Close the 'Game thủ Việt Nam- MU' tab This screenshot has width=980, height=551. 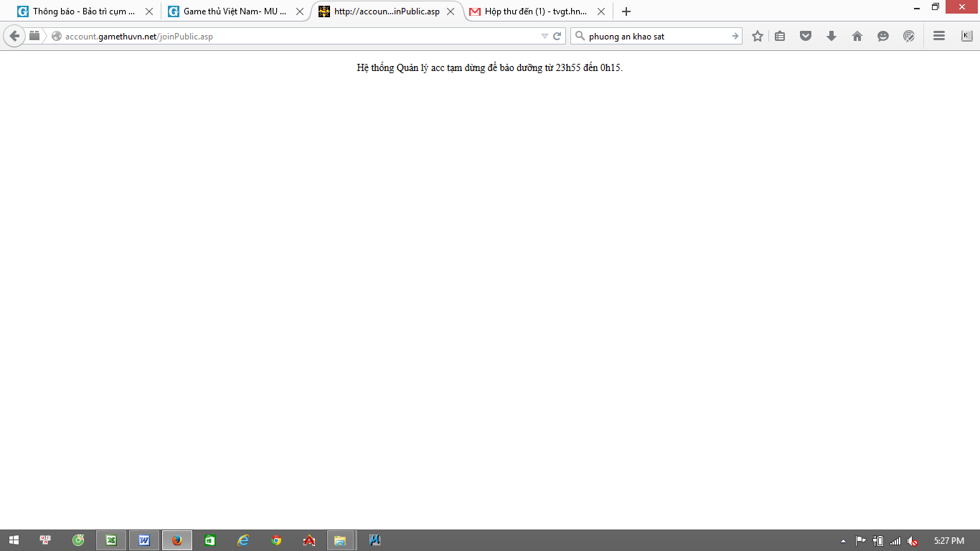click(300, 11)
